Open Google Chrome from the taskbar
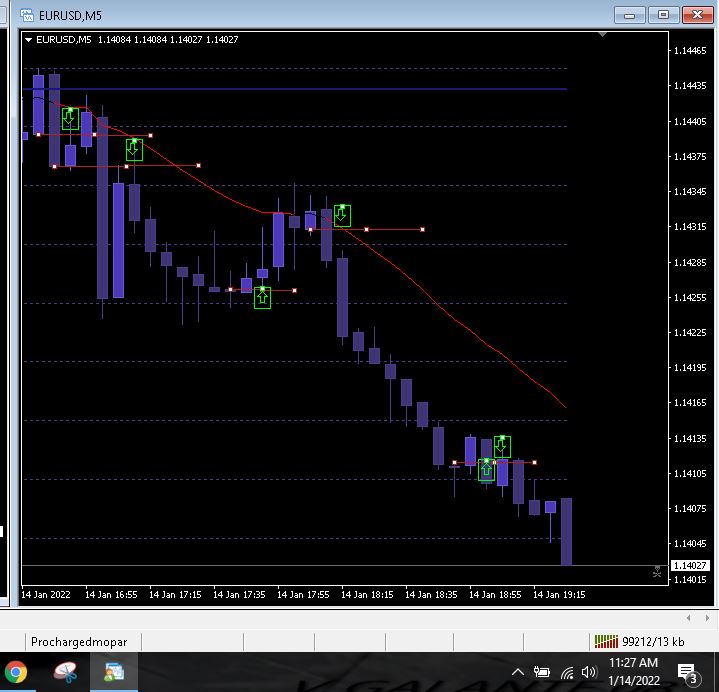The image size is (719, 692). coord(16,673)
